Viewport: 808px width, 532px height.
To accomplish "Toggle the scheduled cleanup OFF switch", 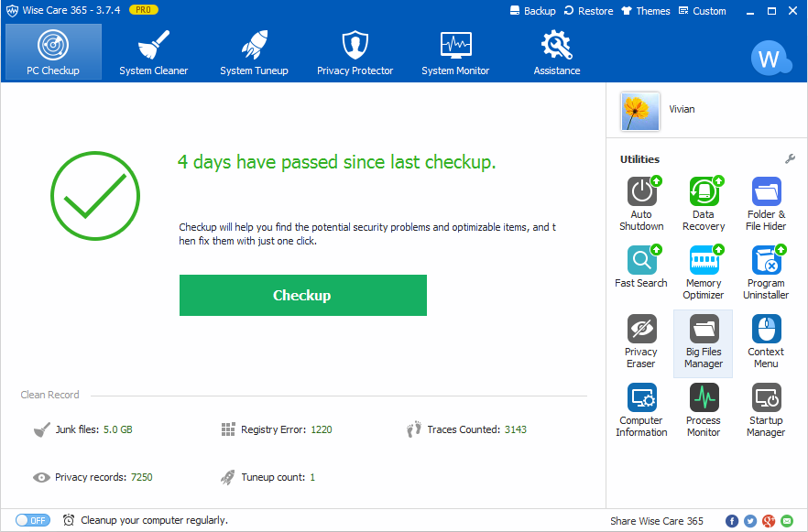I will (32, 520).
